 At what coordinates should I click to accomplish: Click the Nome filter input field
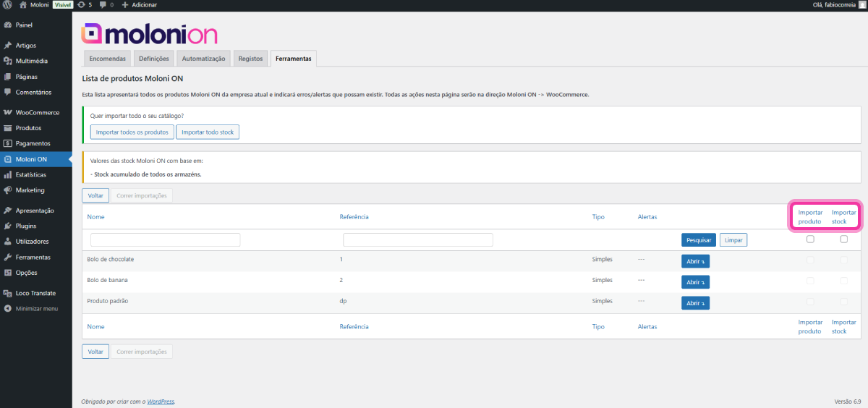165,239
